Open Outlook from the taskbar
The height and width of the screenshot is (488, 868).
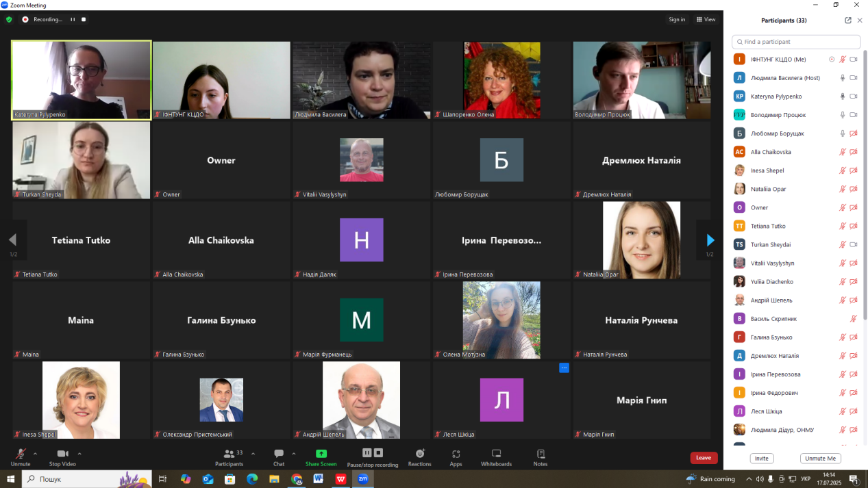208,479
